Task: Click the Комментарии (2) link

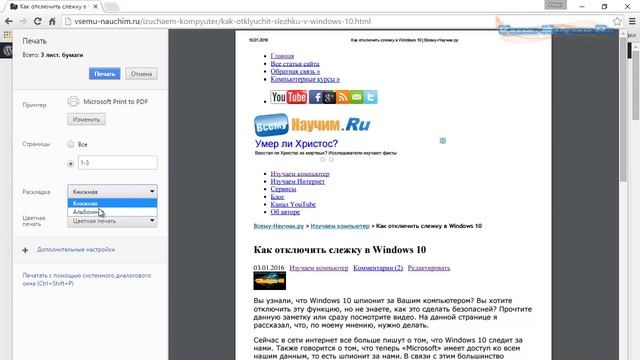Action: pos(378,268)
